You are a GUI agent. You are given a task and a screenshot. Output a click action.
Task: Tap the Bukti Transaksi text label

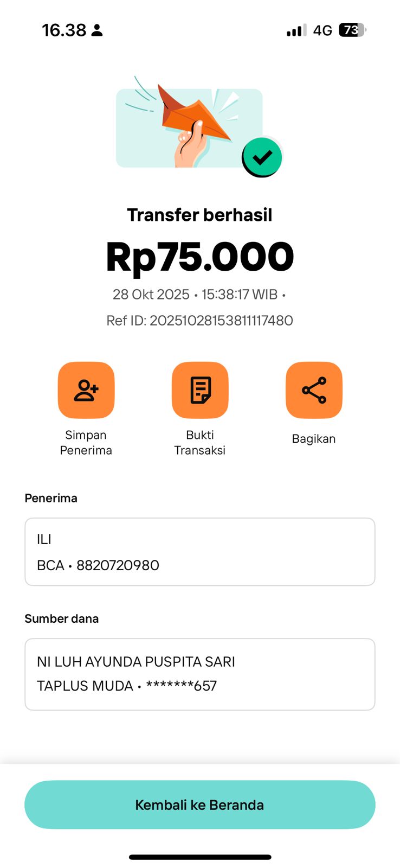click(x=200, y=443)
